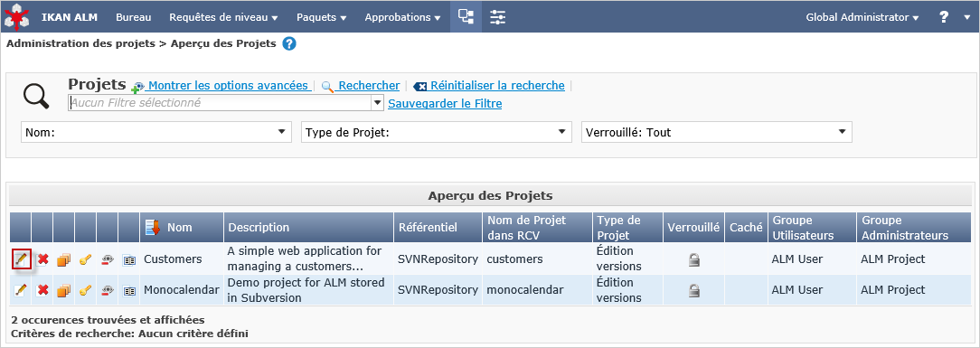Clone the Monocalendar project with the copy icon
Image resolution: width=980 pixels, height=348 pixels.
pyautogui.click(x=64, y=290)
